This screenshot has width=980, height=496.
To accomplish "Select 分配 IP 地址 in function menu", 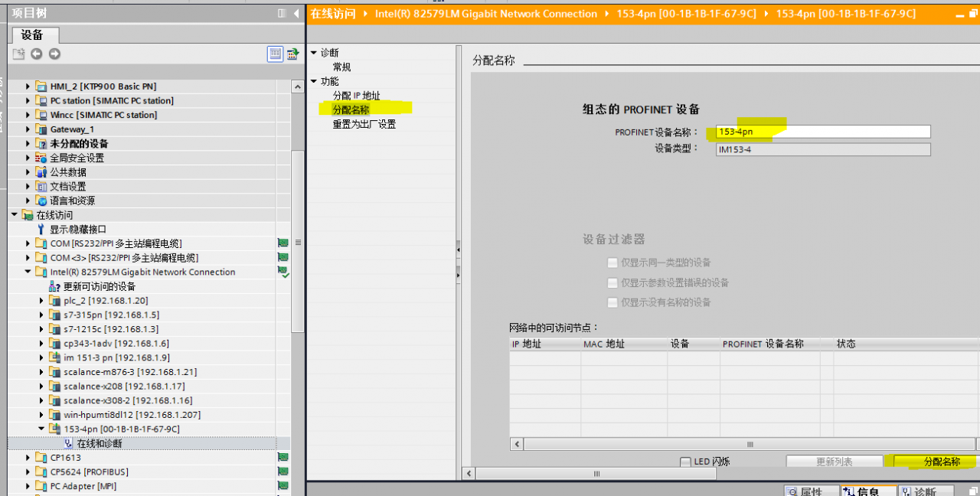I will point(356,96).
